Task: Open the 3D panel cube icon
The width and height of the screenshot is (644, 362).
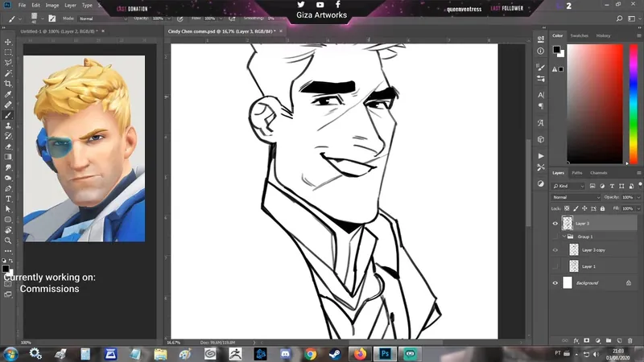Action: click(540, 139)
